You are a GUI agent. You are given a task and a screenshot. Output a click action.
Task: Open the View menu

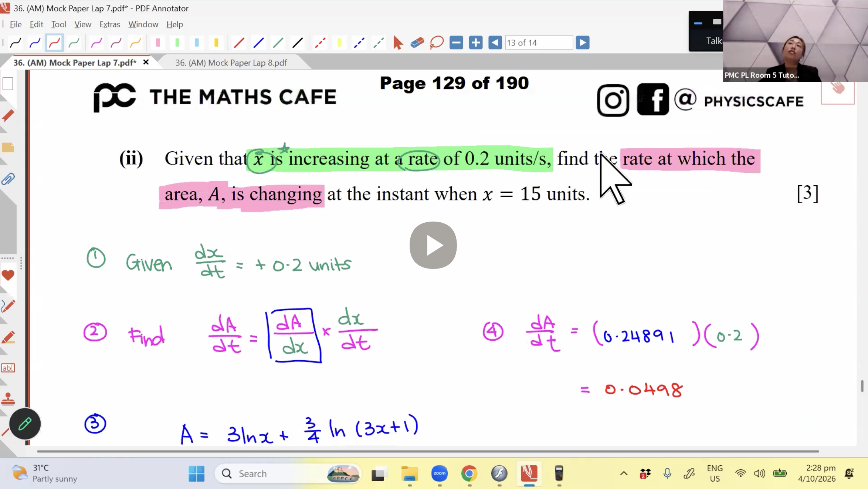pyautogui.click(x=83, y=24)
